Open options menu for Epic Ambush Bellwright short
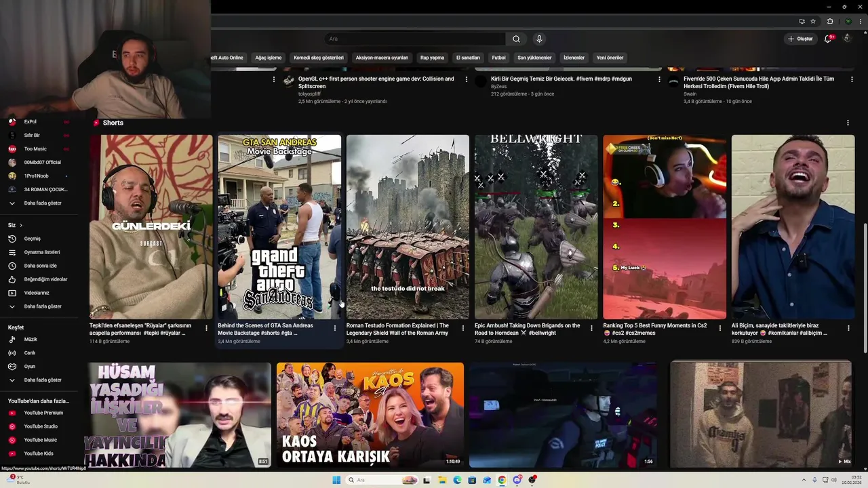868x488 pixels. (x=591, y=328)
